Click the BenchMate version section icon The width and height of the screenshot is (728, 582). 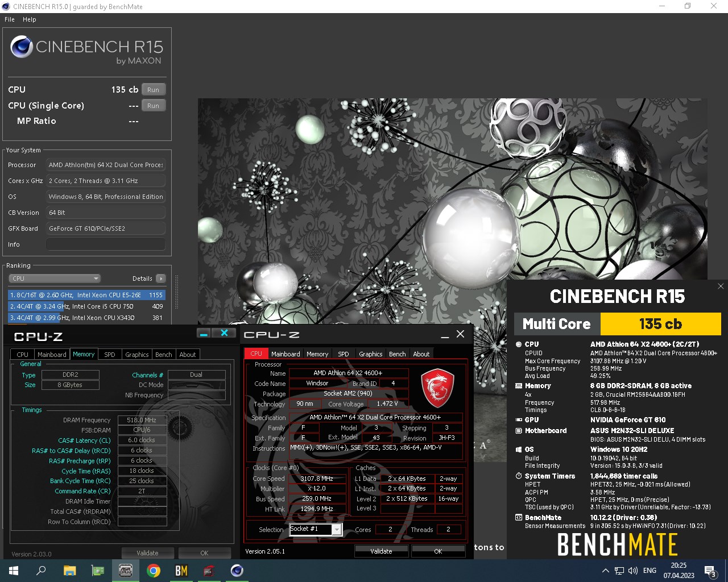519,518
